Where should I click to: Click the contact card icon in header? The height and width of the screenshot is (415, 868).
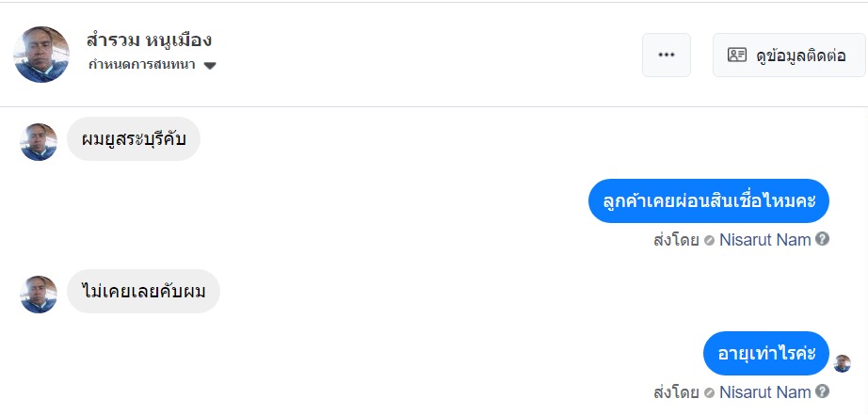click(x=737, y=55)
